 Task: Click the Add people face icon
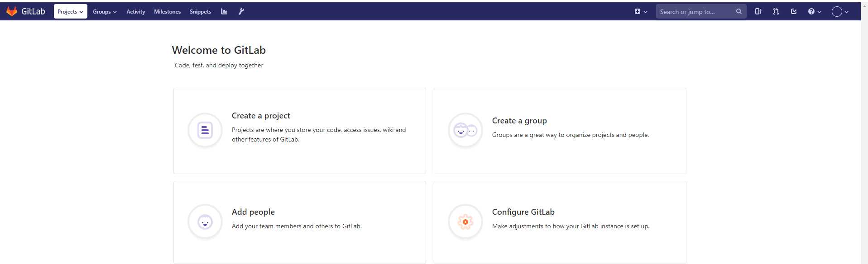205,222
